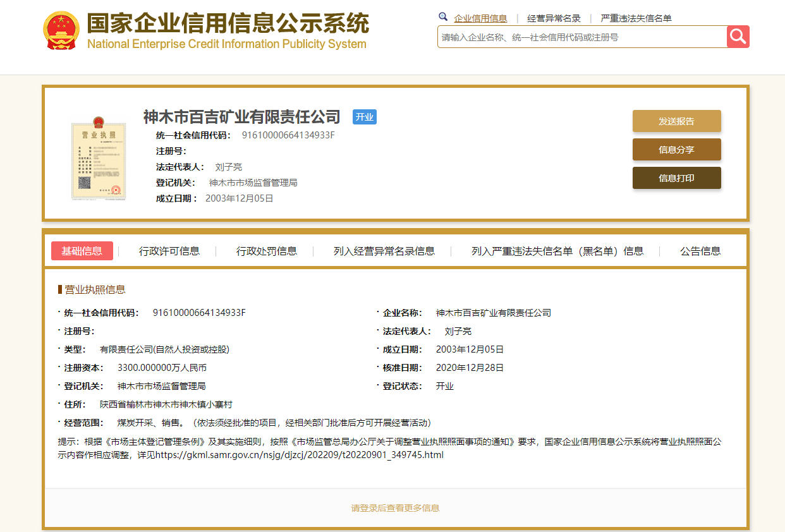This screenshot has height=532, width=785.
Task: Open the 行政处罚信息 tab
Action: (x=267, y=251)
